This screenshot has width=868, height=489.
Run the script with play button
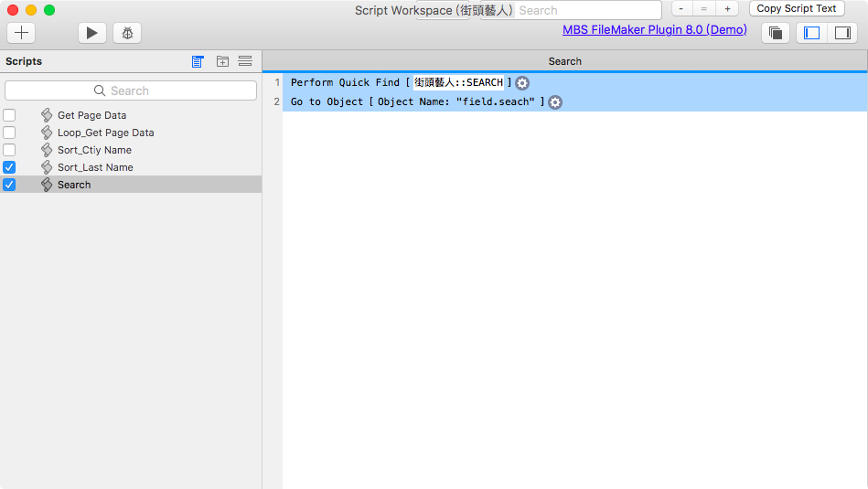coord(91,33)
